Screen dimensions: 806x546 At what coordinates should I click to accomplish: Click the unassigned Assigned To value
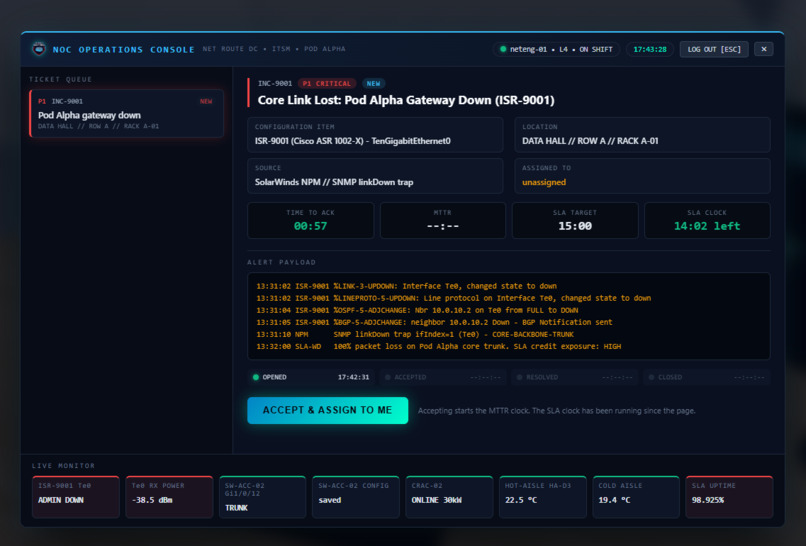544,182
